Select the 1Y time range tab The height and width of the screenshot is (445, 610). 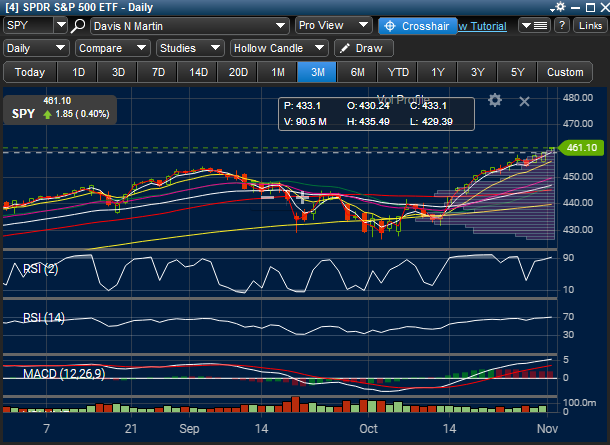[x=438, y=72]
